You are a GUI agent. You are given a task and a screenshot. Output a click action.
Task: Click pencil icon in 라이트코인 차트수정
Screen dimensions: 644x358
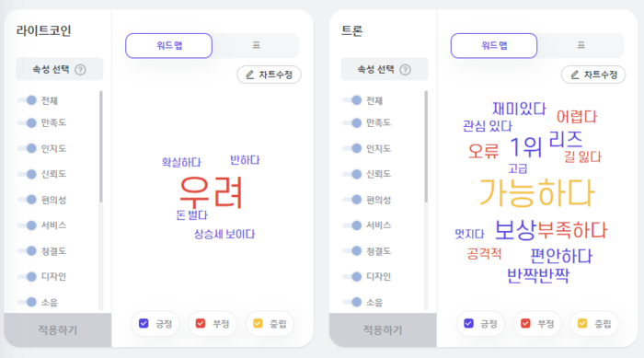(249, 75)
